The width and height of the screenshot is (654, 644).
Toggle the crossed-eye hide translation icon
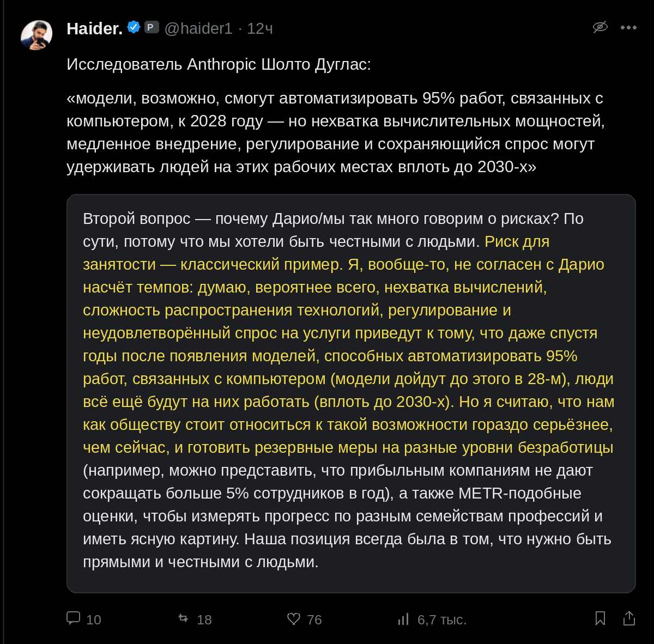click(600, 27)
